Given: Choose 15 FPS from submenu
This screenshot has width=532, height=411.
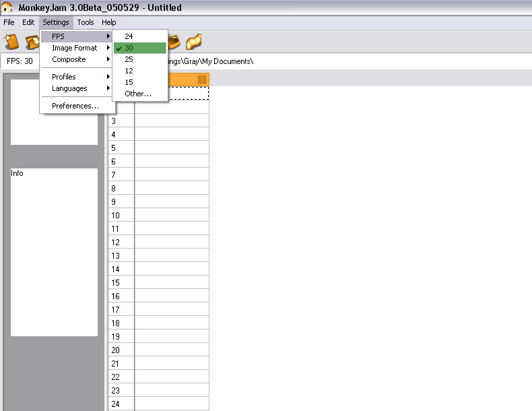Looking at the screenshot, I should 140,82.
